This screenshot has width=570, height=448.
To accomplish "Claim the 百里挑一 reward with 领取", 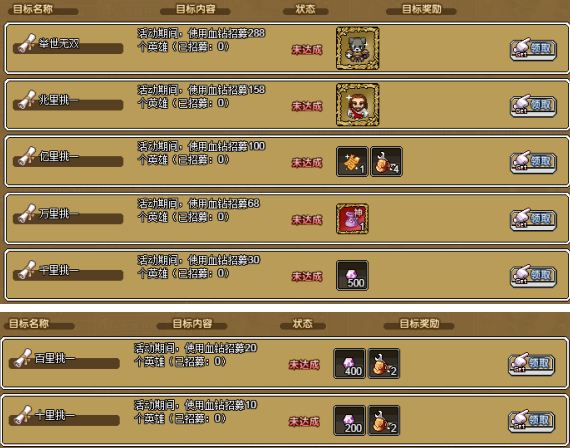I will click(x=531, y=364).
